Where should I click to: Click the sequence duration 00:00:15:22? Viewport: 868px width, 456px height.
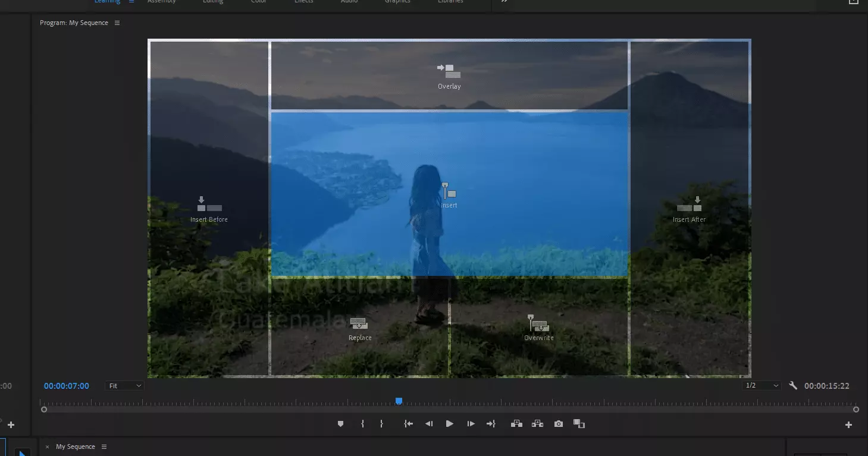pos(826,386)
